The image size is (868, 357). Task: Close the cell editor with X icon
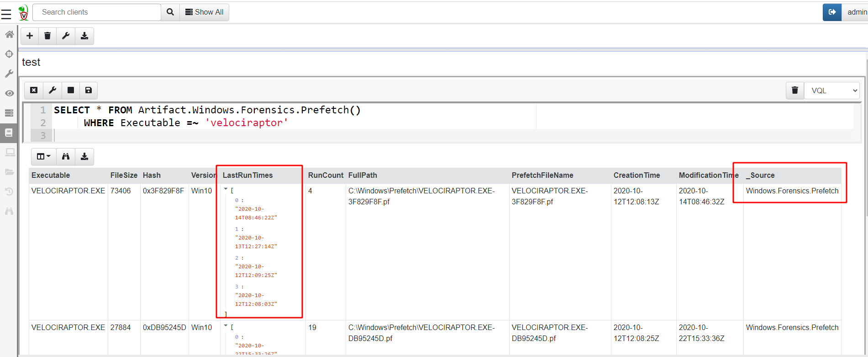34,91
